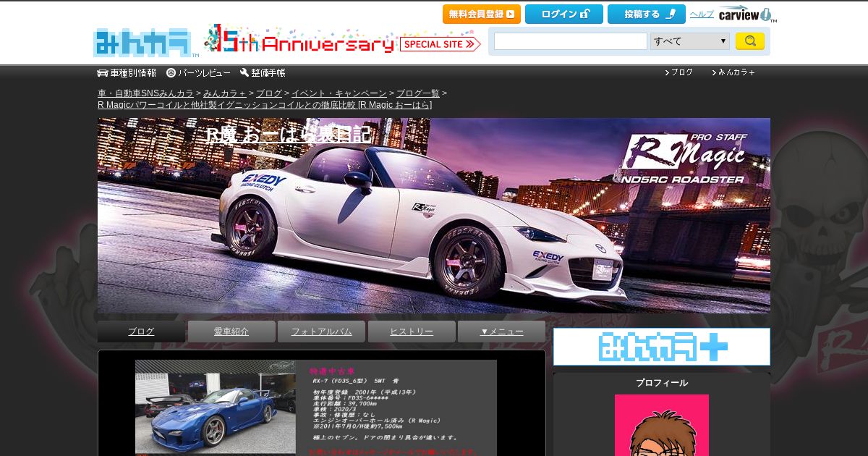Click the carview logo
Image resolution: width=868 pixels, height=456 pixels.
pyautogui.click(x=746, y=14)
